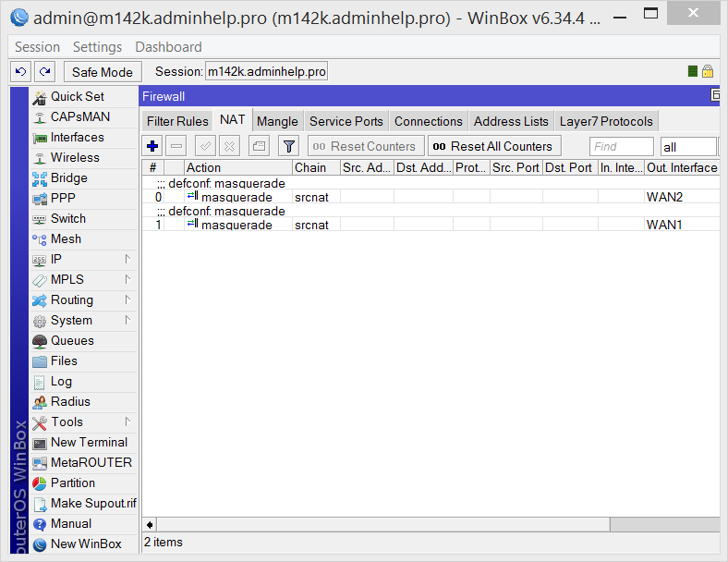Open Mesh menu
Viewport: 728px width, 562px height.
tap(84, 239)
